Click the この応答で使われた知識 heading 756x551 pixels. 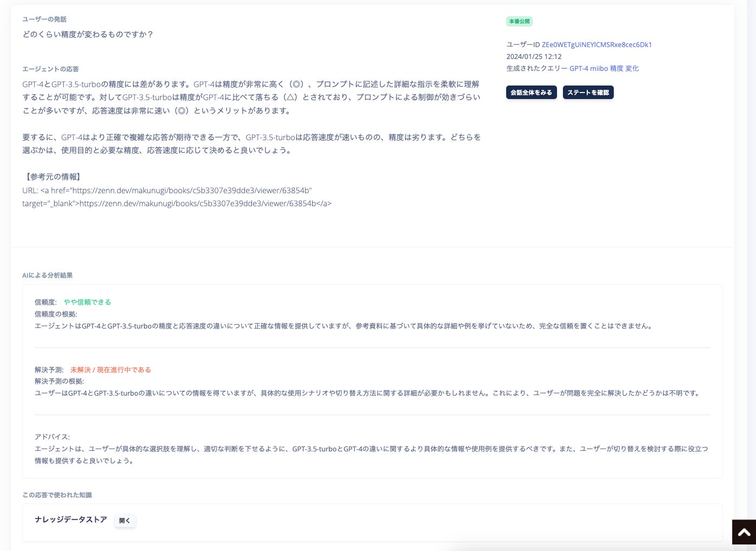[x=57, y=495]
